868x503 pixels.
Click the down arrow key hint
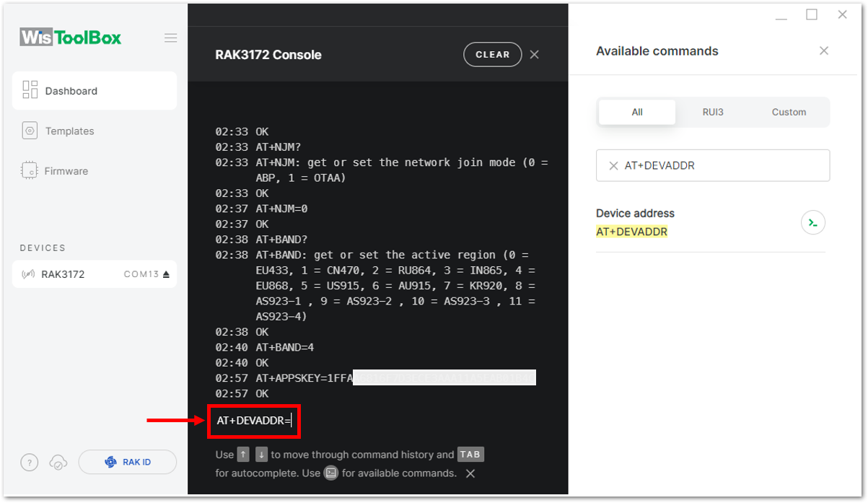pyautogui.click(x=261, y=455)
